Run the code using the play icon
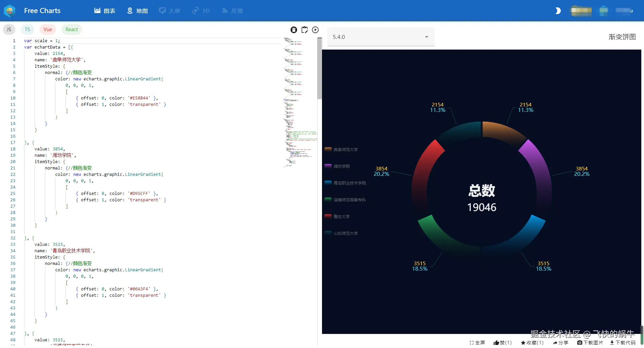 pos(315,30)
